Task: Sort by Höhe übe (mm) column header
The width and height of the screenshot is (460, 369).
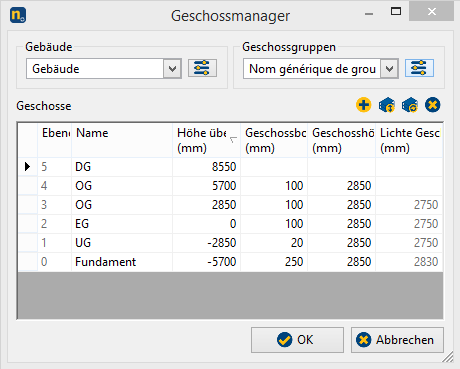Action: [207, 140]
